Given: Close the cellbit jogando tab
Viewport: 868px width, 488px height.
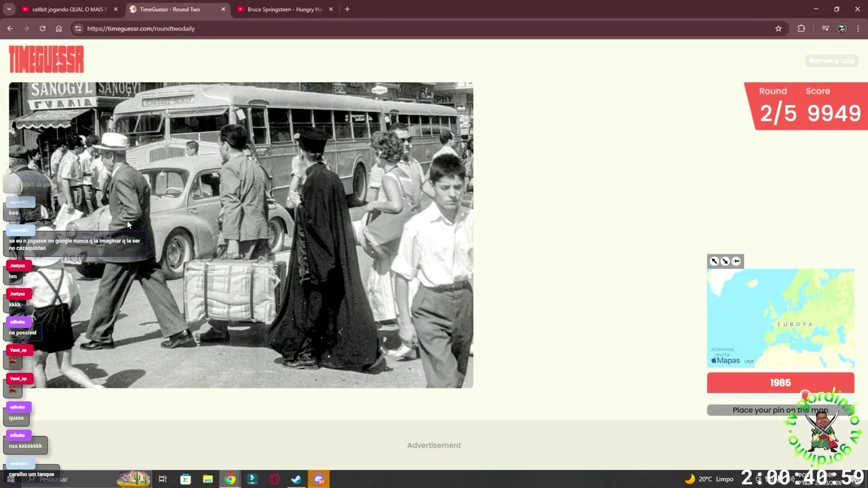Looking at the screenshot, I should (115, 9).
